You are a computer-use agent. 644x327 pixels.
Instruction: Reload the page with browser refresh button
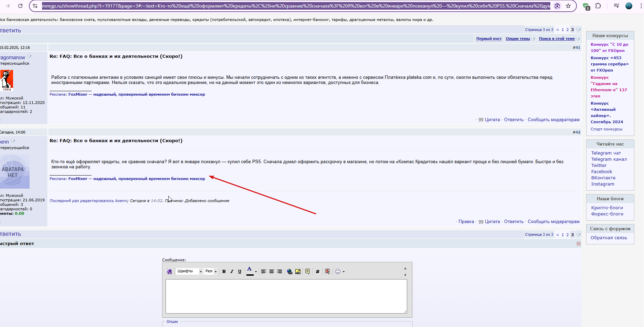pos(20,6)
